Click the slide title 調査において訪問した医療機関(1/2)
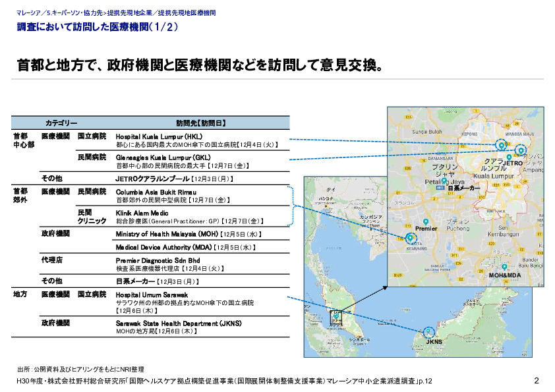555x392 pixels. 97,27
